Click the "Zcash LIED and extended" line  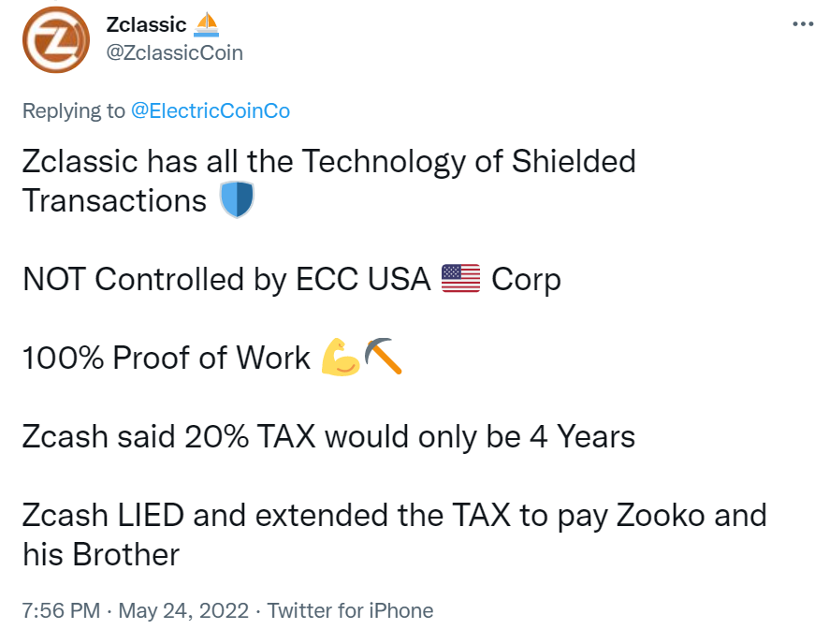[x=395, y=515]
